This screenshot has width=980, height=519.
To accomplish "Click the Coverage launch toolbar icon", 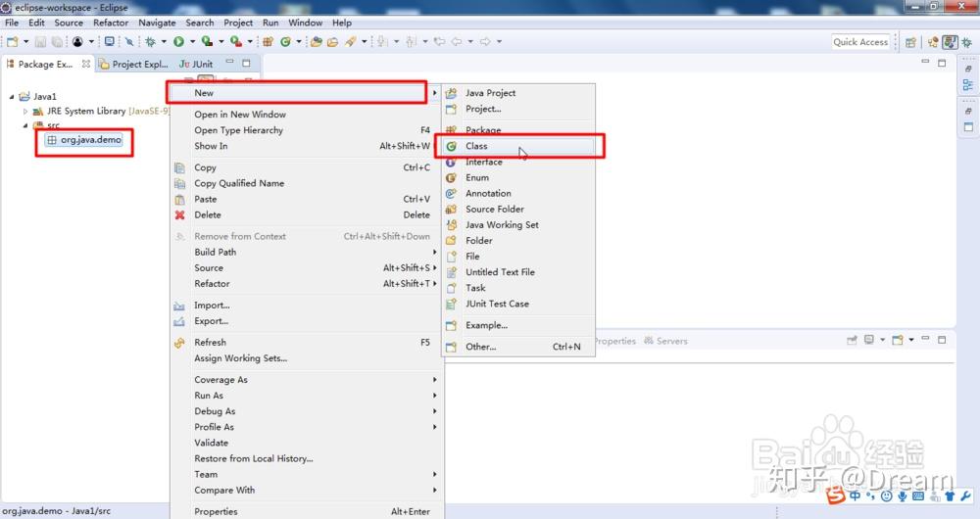I will [x=207, y=42].
